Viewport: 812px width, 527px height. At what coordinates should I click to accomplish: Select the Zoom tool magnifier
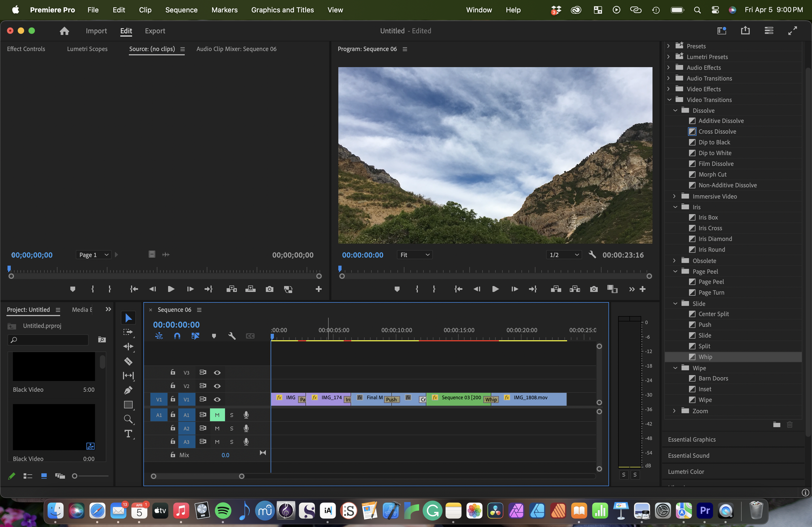128,419
